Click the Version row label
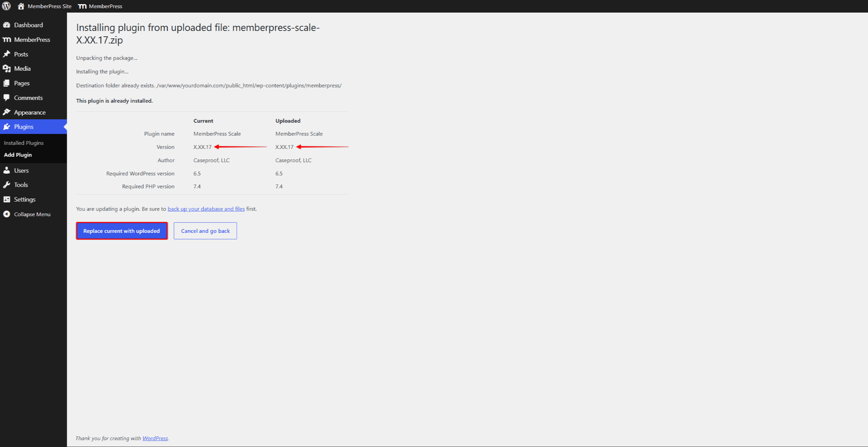868x447 pixels. (x=165, y=147)
